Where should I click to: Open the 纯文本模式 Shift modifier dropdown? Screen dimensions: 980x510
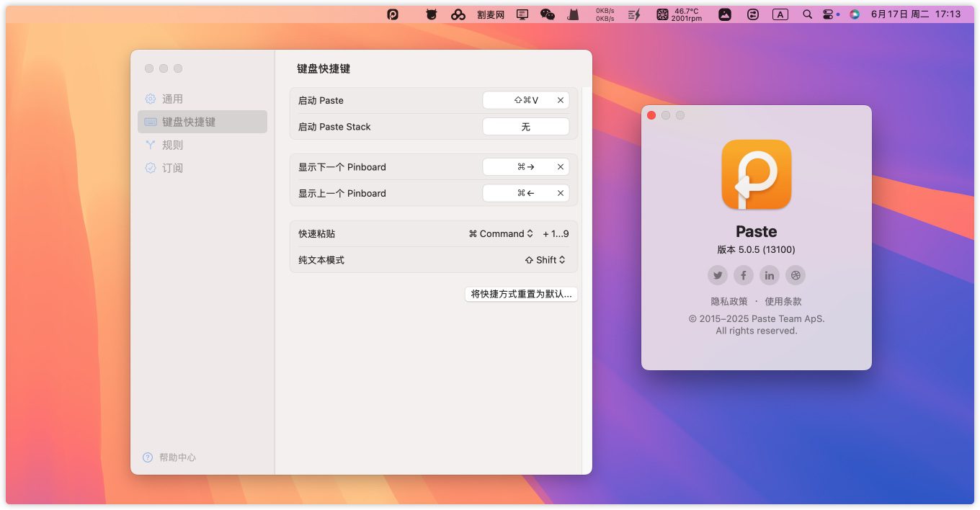pyautogui.click(x=545, y=260)
